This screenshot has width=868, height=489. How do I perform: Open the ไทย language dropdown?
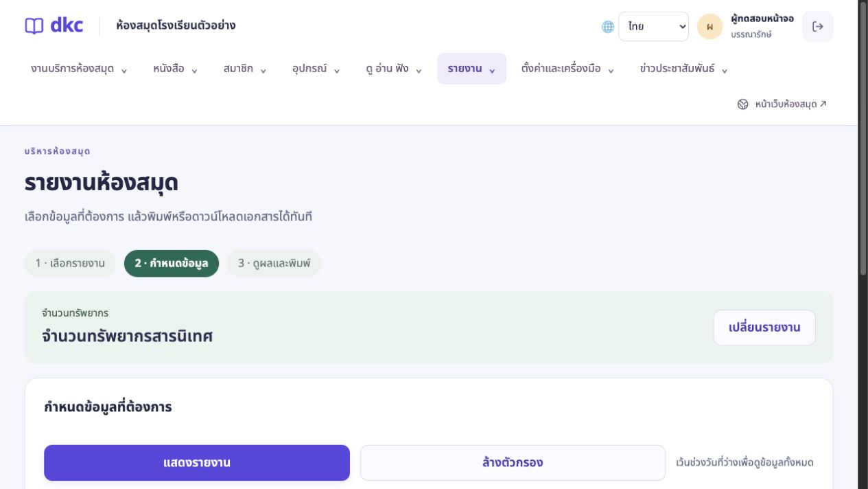click(x=653, y=27)
